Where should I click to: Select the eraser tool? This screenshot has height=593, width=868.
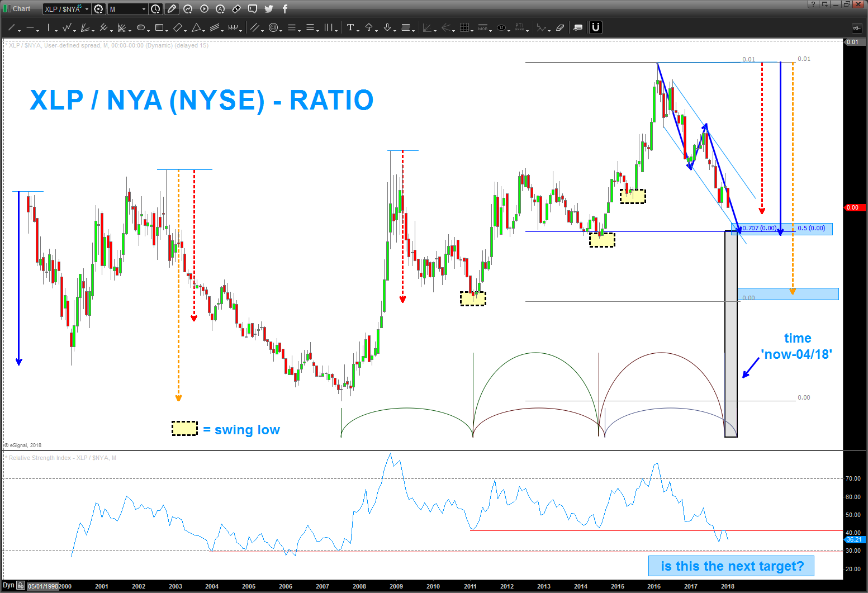pos(559,27)
